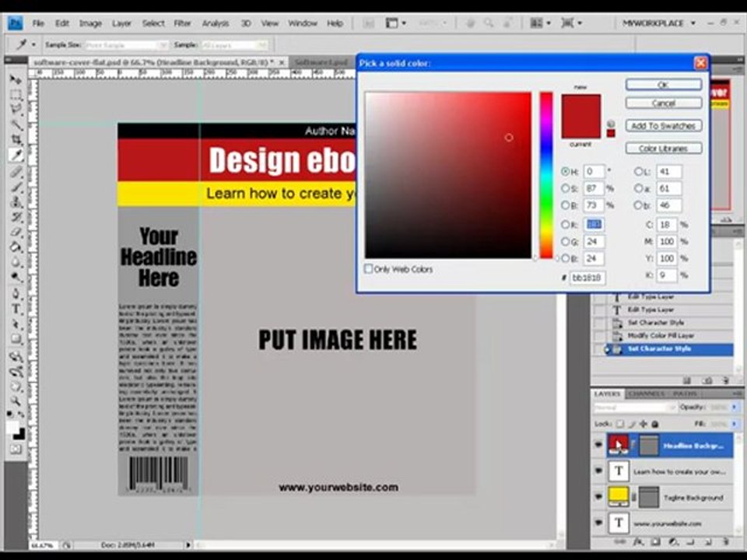
Task: Select the Rectangular Marquee tool
Action: (x=16, y=94)
